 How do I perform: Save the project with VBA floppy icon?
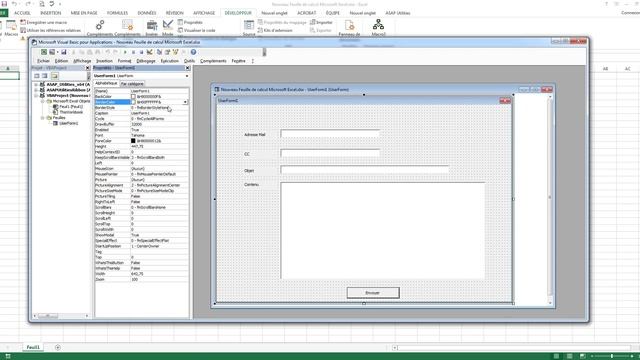pos(64,52)
